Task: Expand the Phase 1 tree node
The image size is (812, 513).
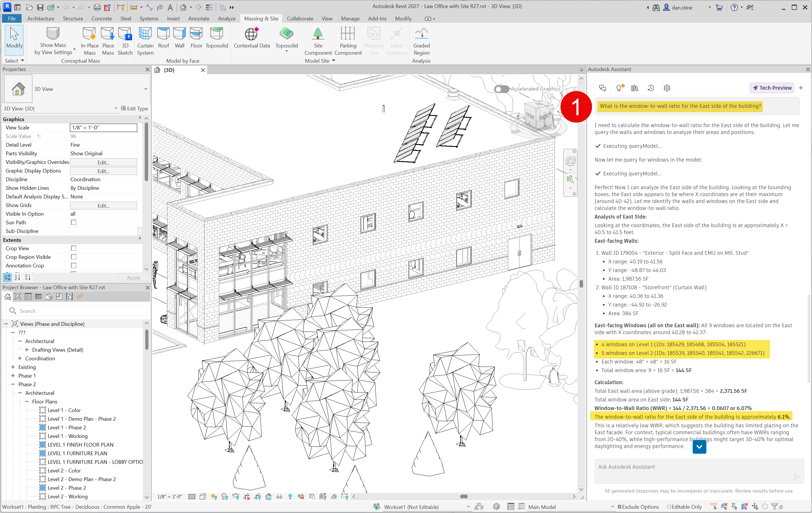Action: (13, 376)
